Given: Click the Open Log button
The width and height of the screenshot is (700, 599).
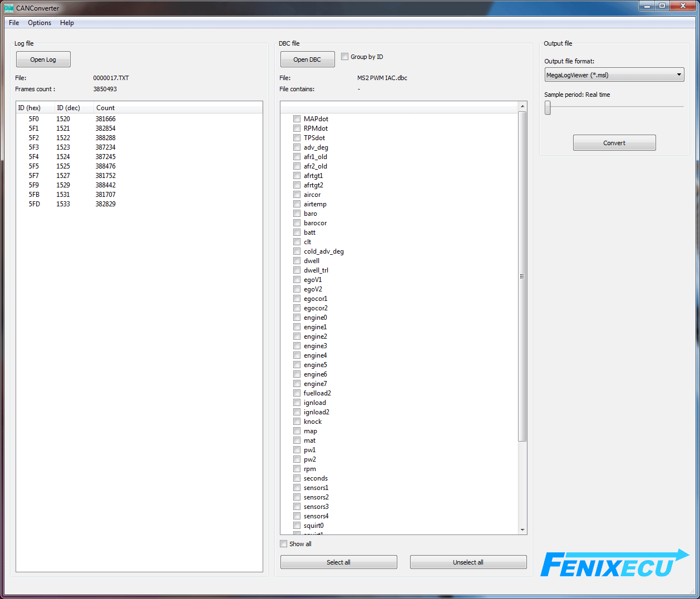Looking at the screenshot, I should click(x=43, y=60).
